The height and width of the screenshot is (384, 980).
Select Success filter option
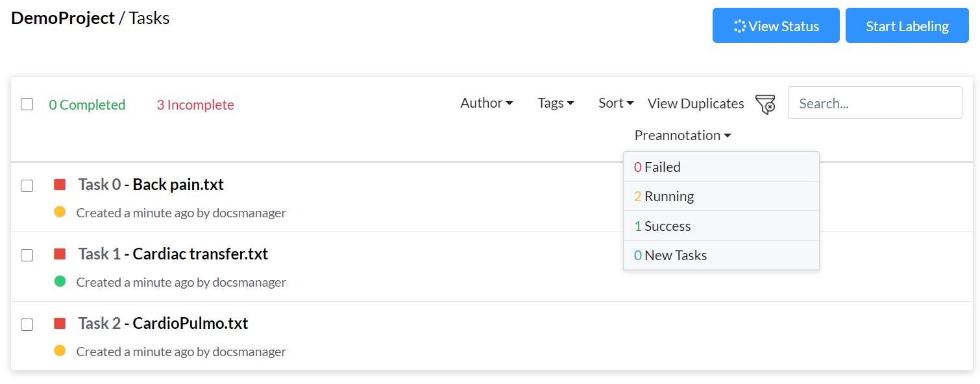721,226
